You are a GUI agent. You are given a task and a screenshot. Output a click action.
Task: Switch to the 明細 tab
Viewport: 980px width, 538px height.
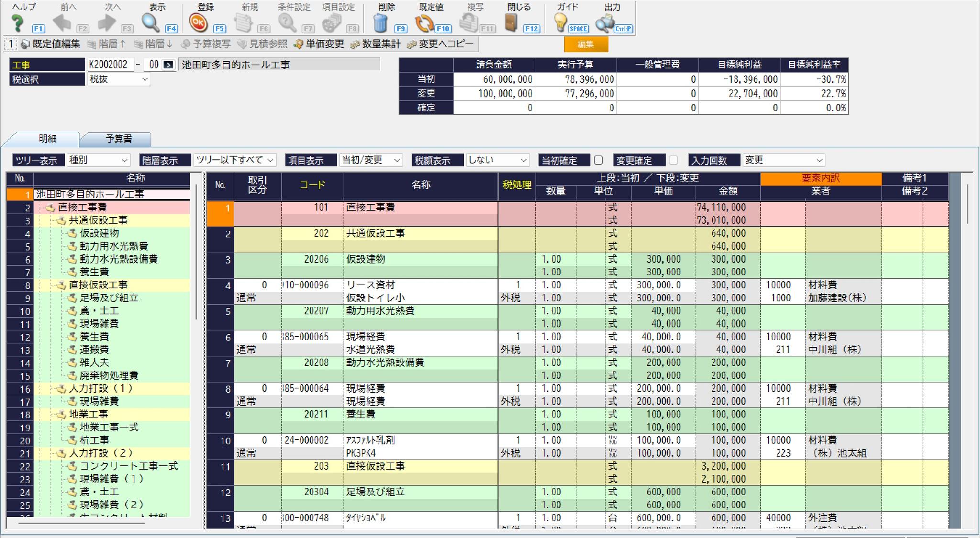tap(47, 139)
